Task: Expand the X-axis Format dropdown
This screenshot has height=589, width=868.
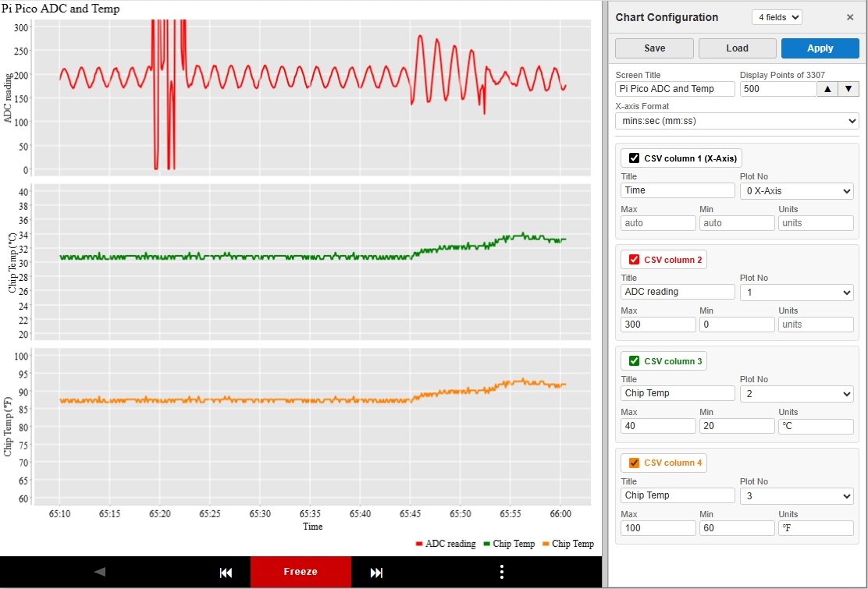Action: pyautogui.click(x=736, y=121)
